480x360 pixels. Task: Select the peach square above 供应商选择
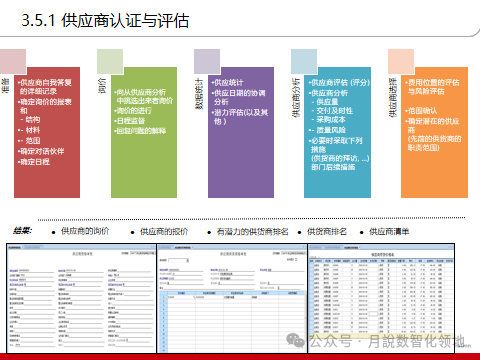click(401, 62)
